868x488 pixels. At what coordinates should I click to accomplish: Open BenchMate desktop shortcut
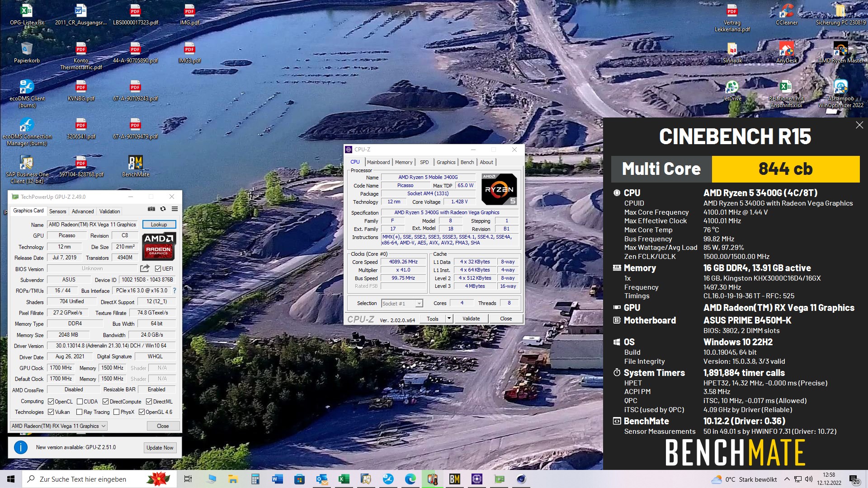click(136, 166)
